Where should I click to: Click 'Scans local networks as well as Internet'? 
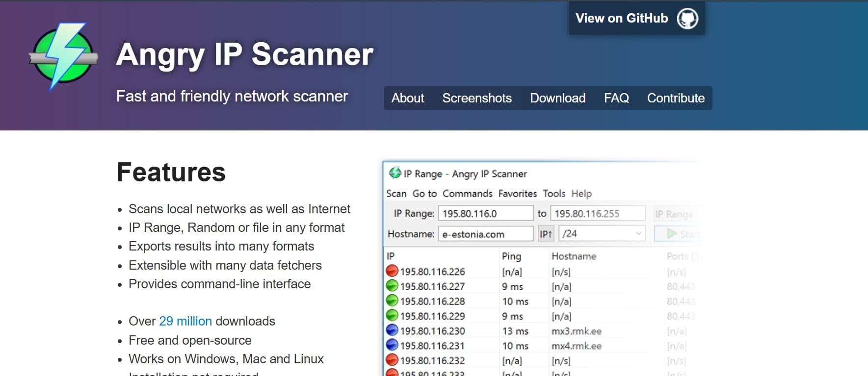(239, 209)
